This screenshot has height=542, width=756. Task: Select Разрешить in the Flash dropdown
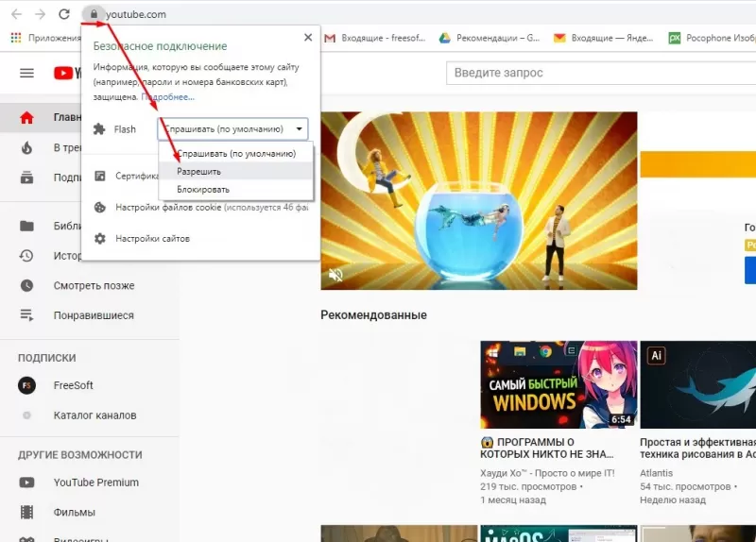(x=236, y=172)
